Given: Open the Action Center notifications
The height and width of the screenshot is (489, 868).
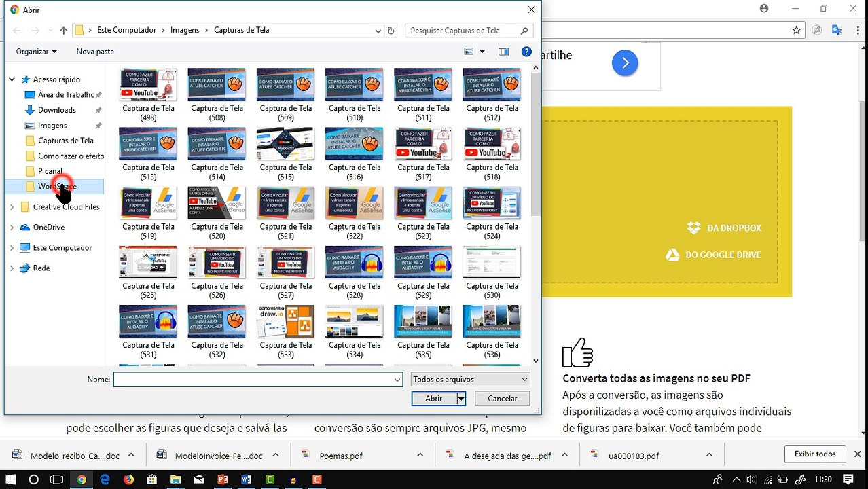Looking at the screenshot, I should click(848, 479).
